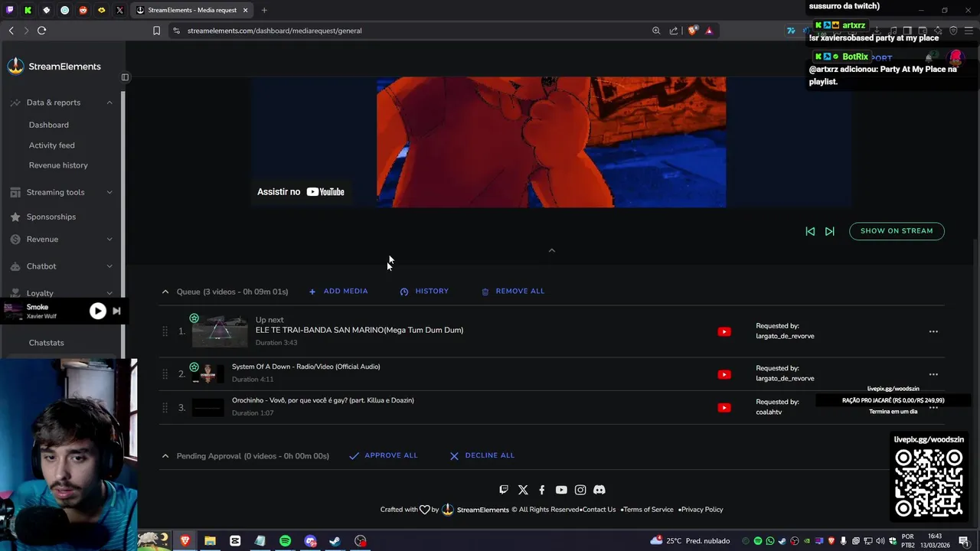980x551 pixels.
Task: Click DECLINE ALL pending videos
Action: tap(482, 455)
